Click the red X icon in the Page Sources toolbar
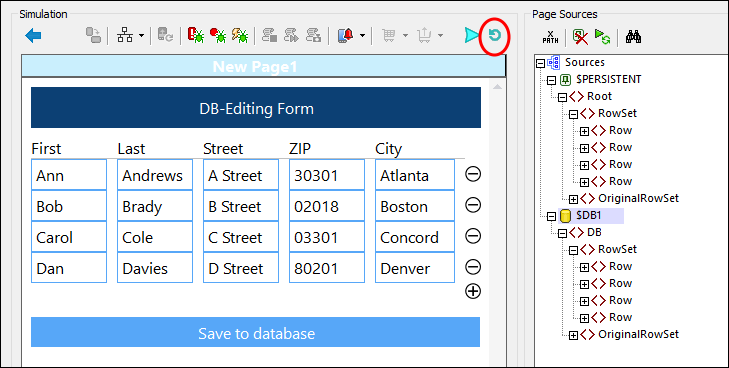 tap(580, 37)
